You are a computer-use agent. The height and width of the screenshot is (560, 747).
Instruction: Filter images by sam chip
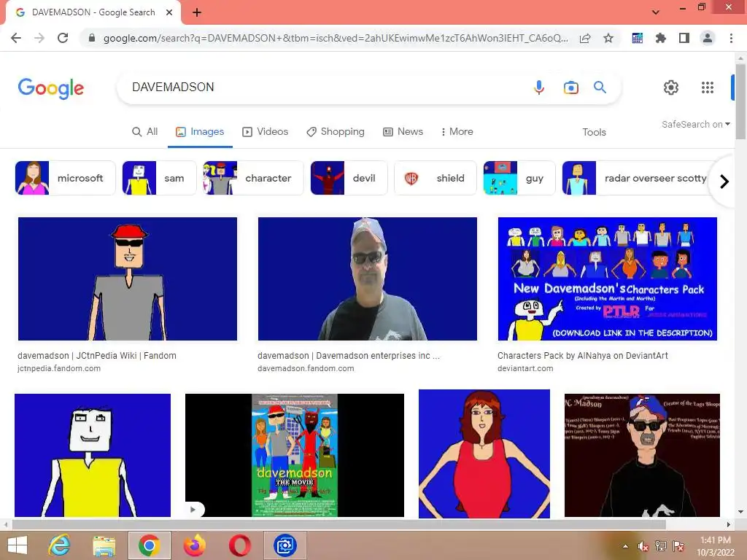click(159, 178)
